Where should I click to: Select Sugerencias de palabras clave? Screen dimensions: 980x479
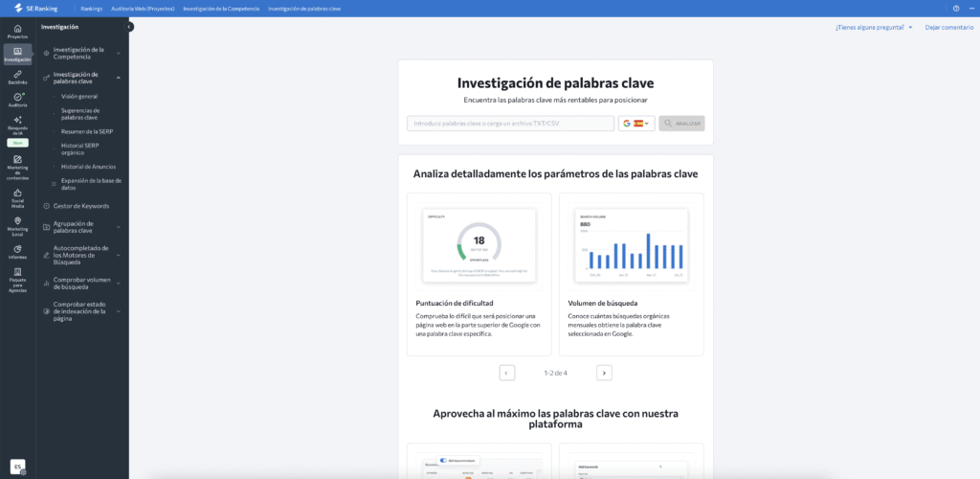click(79, 114)
